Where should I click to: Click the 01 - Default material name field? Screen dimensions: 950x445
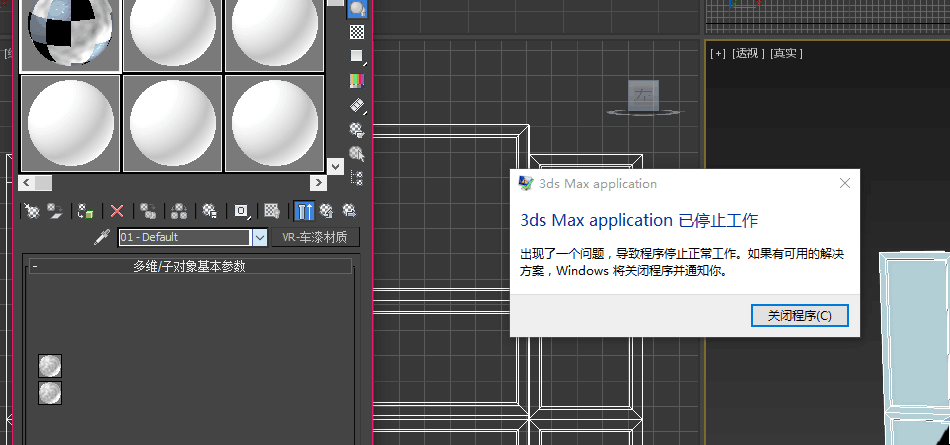(x=184, y=237)
